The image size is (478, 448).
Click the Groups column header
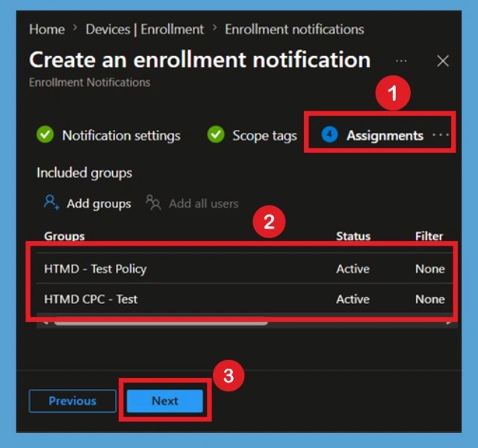64,236
